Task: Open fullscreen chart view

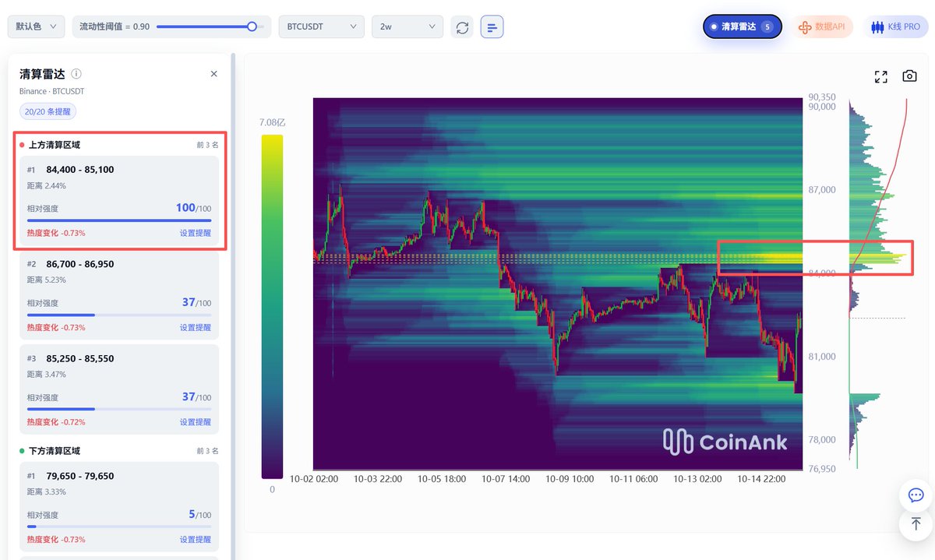Action: (x=881, y=76)
